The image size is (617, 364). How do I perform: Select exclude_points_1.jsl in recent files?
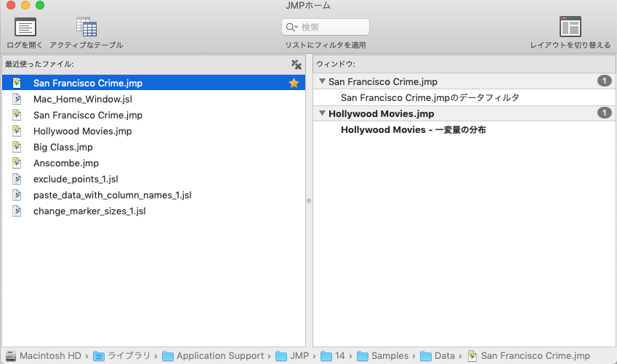[x=76, y=179]
